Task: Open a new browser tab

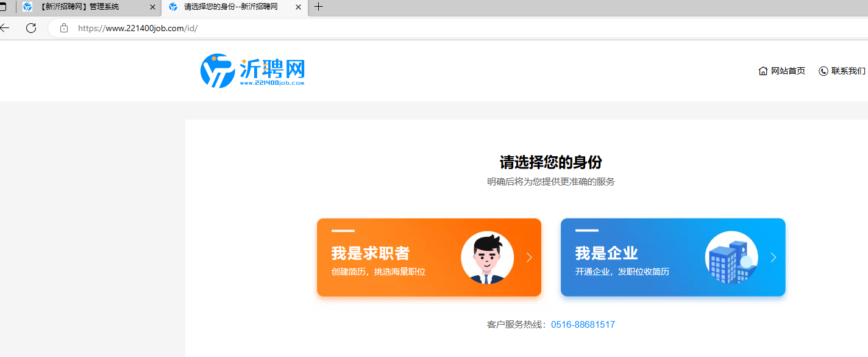Action: pyautogui.click(x=318, y=7)
